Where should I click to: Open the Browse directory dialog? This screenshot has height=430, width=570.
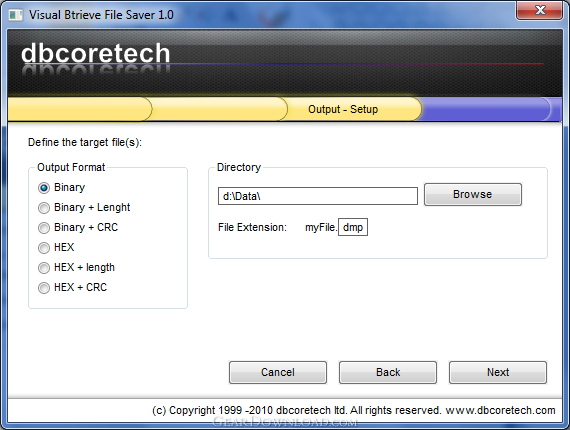(x=473, y=194)
